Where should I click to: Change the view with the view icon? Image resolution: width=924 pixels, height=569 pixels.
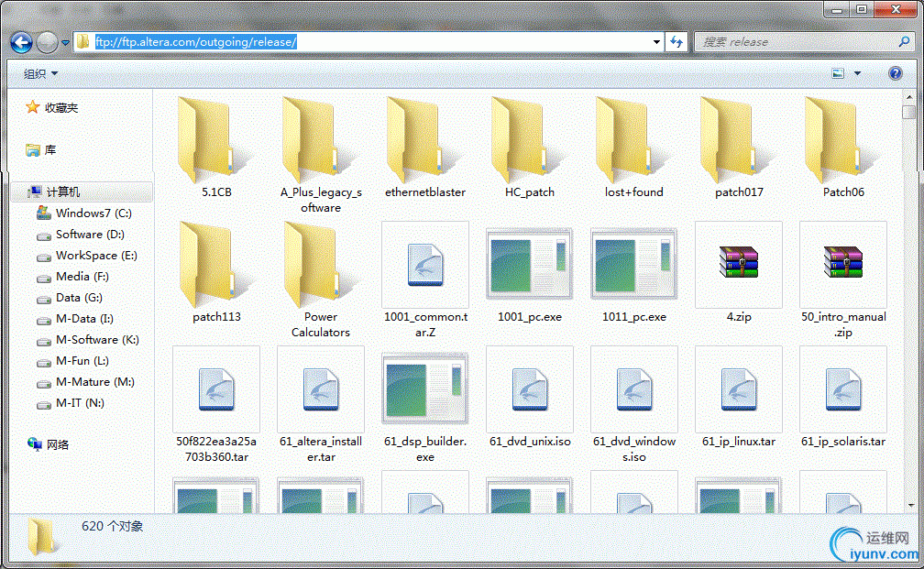[838, 73]
